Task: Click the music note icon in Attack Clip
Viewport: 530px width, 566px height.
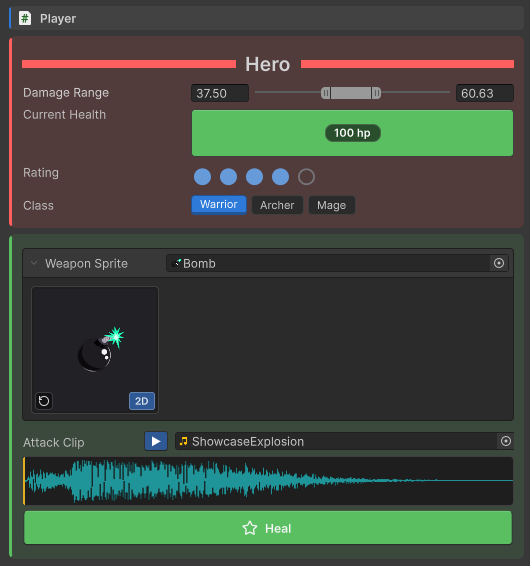Action: coord(184,441)
